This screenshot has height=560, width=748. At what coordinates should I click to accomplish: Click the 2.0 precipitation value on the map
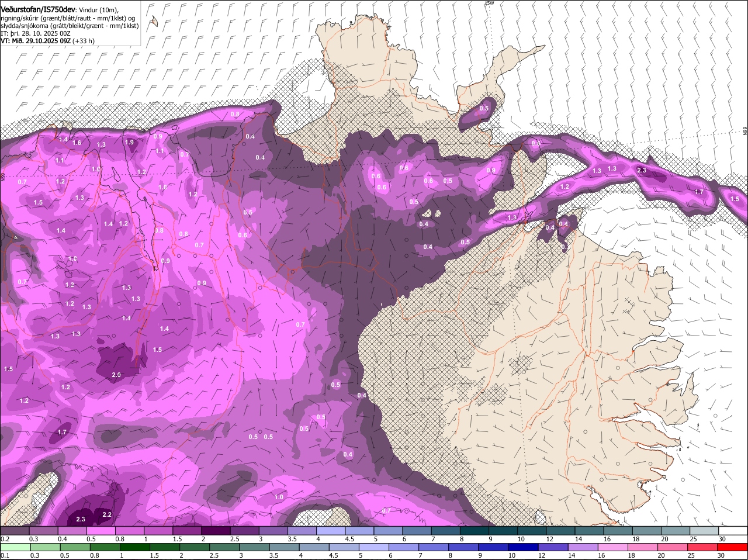(x=116, y=375)
